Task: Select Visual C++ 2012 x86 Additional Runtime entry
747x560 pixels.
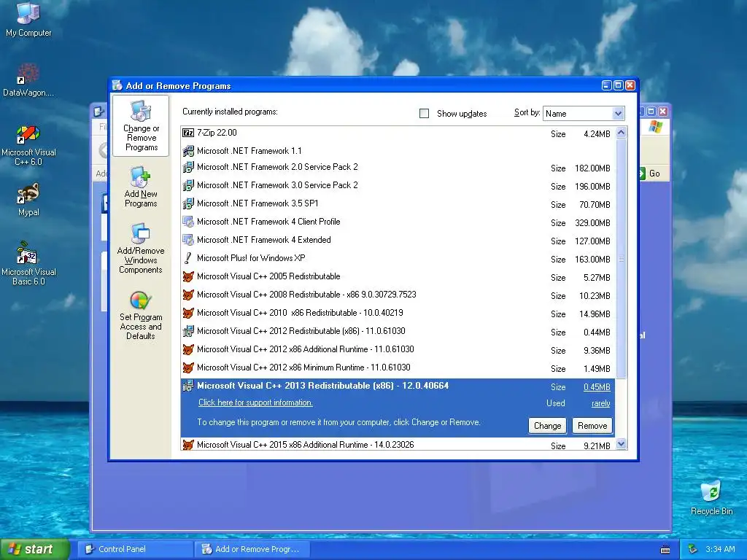Action: [398, 350]
